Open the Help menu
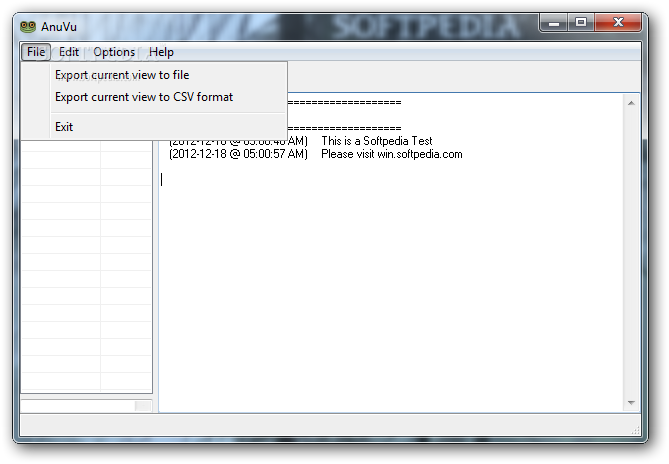Screen dimensions: 669x464 point(161,52)
